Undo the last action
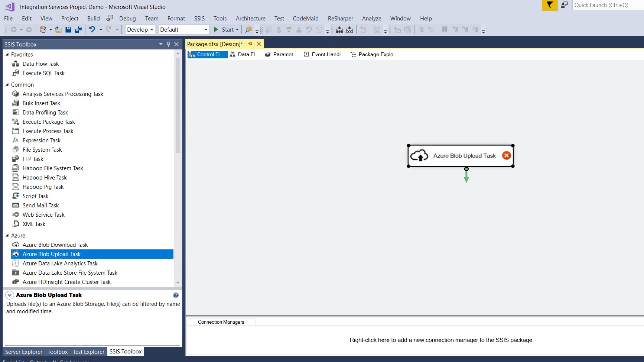Viewport: 644px width, 362px height. [x=92, y=29]
